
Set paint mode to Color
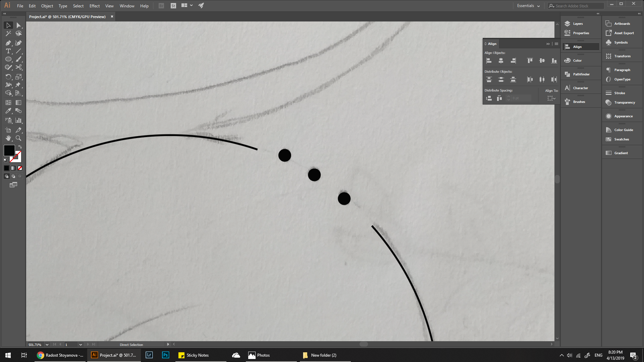[7, 168]
